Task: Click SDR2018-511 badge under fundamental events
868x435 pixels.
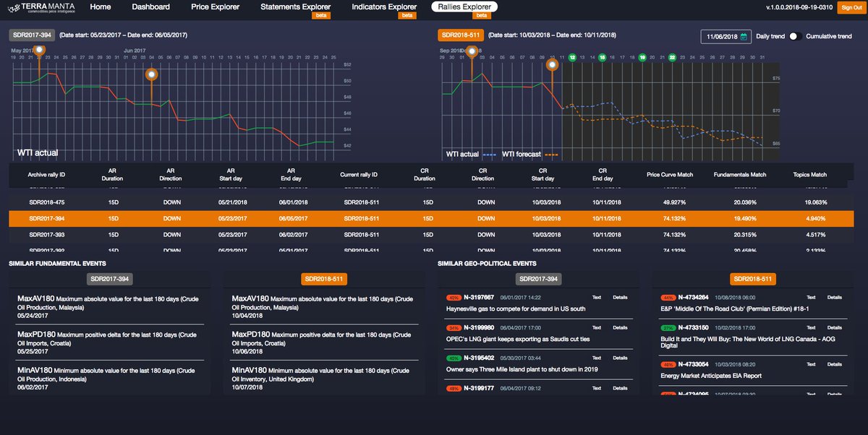Action: [x=324, y=278]
